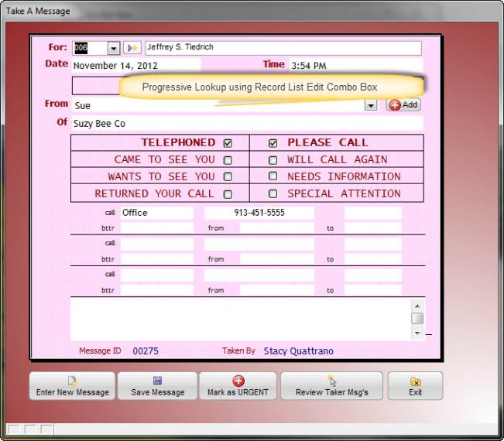Click Enter New Message button
This screenshot has width=504, height=441.
pos(72,386)
